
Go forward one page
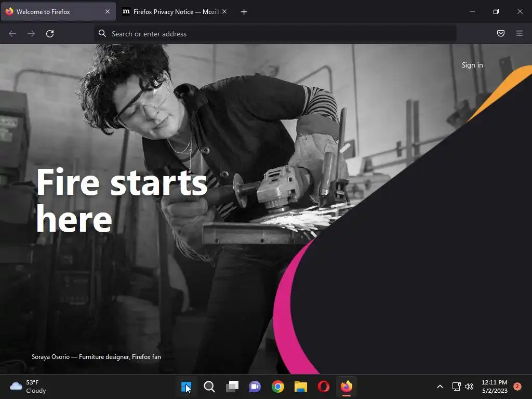[31, 34]
